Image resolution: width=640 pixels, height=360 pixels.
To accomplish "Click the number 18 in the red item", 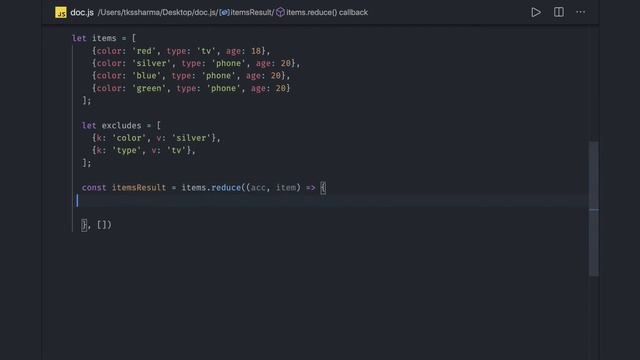I will [256, 51].
